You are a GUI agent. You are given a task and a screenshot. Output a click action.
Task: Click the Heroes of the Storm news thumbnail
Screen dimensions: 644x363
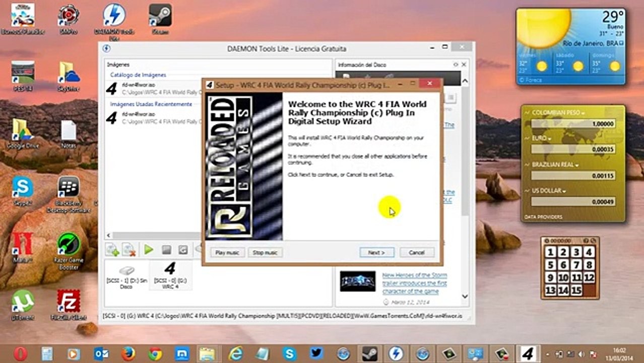click(x=357, y=281)
